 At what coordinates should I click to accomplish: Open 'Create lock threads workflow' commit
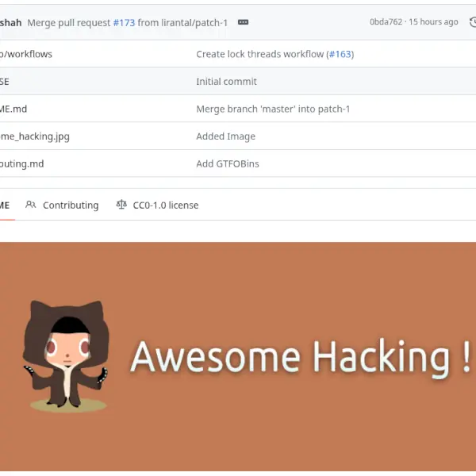(260, 54)
